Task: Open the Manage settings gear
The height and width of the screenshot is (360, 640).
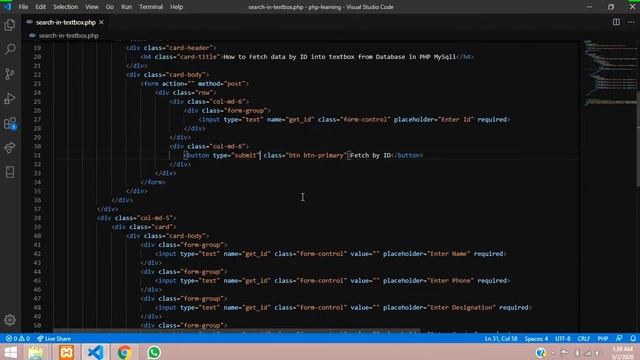Action: tap(10, 320)
